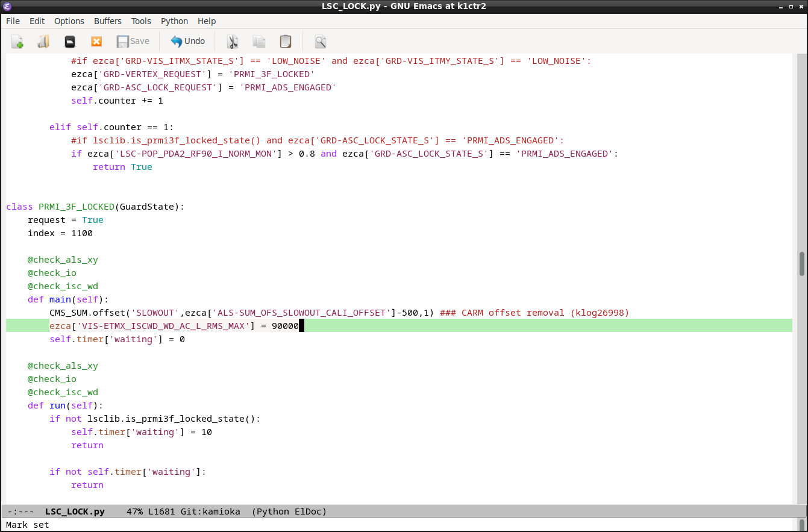808x532 pixels.
Task: Click the LSC-POP_PDA2_RF90 condition line
Action: click(x=345, y=154)
